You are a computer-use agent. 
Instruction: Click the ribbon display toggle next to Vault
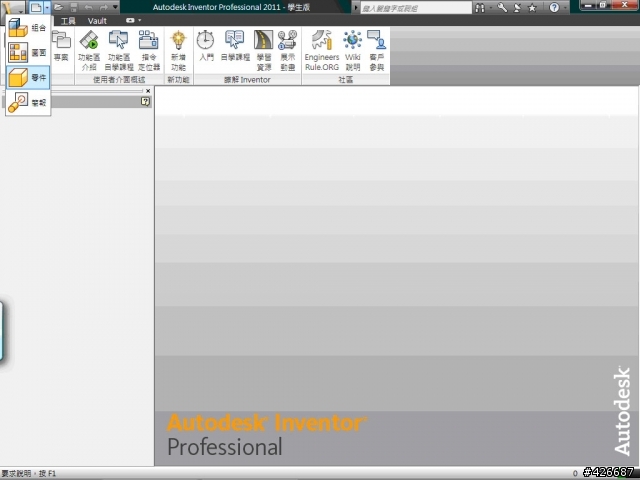point(130,20)
